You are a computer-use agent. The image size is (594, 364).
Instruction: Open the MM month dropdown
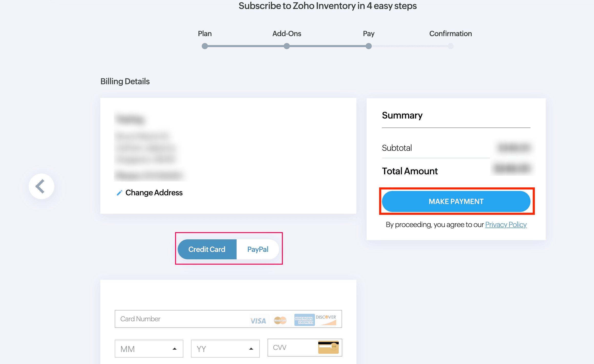pos(149,348)
